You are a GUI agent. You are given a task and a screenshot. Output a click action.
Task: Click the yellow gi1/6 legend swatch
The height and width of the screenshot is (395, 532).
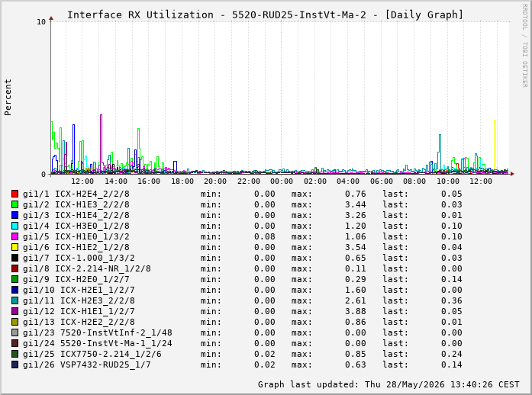15,247
